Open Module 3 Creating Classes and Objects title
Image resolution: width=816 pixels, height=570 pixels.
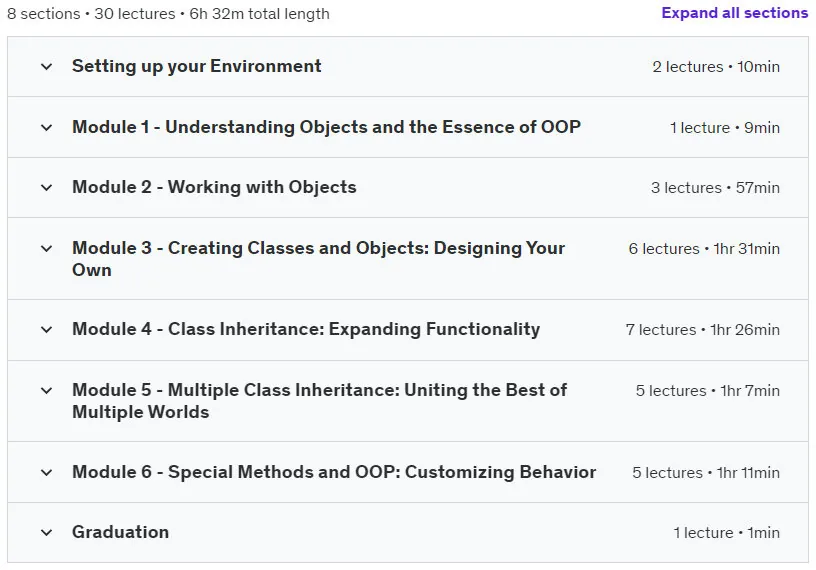coord(318,259)
